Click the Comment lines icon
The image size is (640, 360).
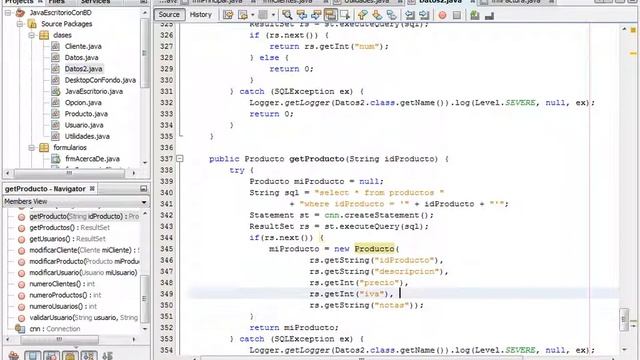pyautogui.click(x=474, y=15)
